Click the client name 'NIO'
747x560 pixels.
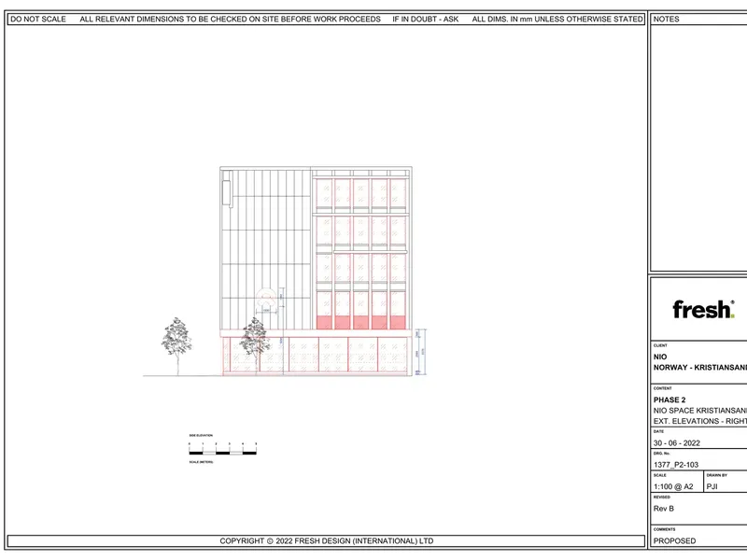tap(660, 357)
